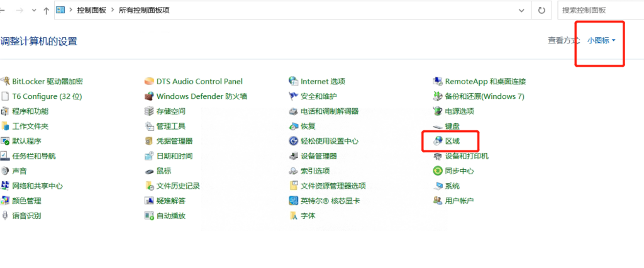Click the 管理工具 icon
This screenshot has width=644, height=268.
[149, 126]
